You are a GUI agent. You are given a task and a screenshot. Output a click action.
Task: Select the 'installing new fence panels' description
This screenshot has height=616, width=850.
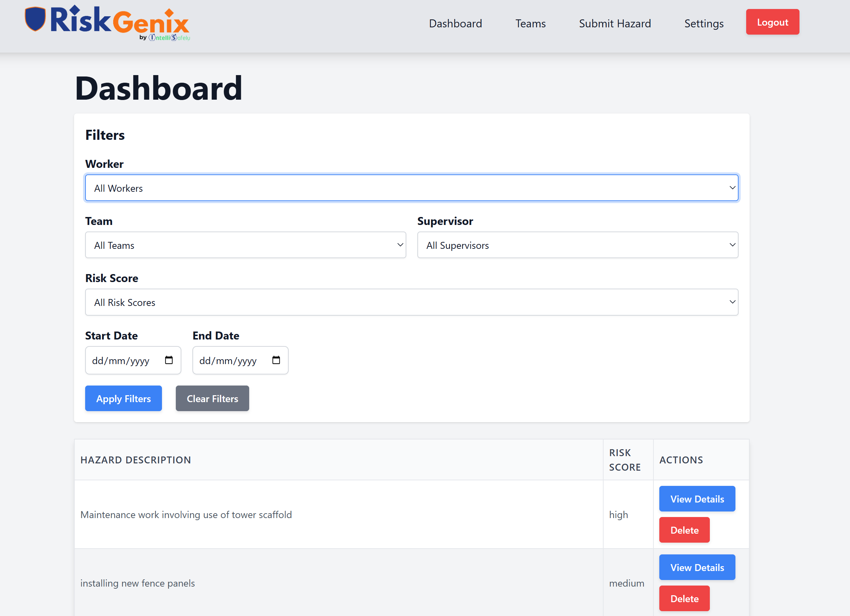pos(137,583)
